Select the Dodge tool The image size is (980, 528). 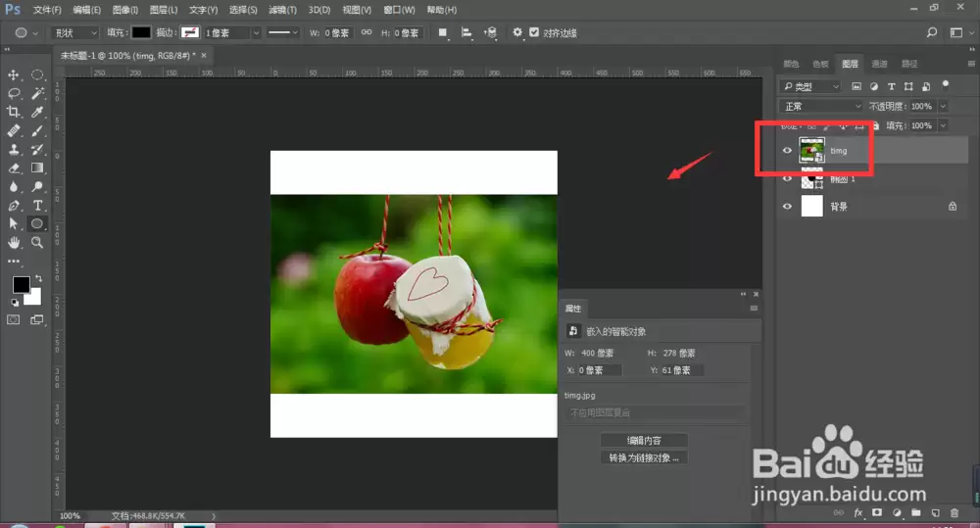point(37,187)
